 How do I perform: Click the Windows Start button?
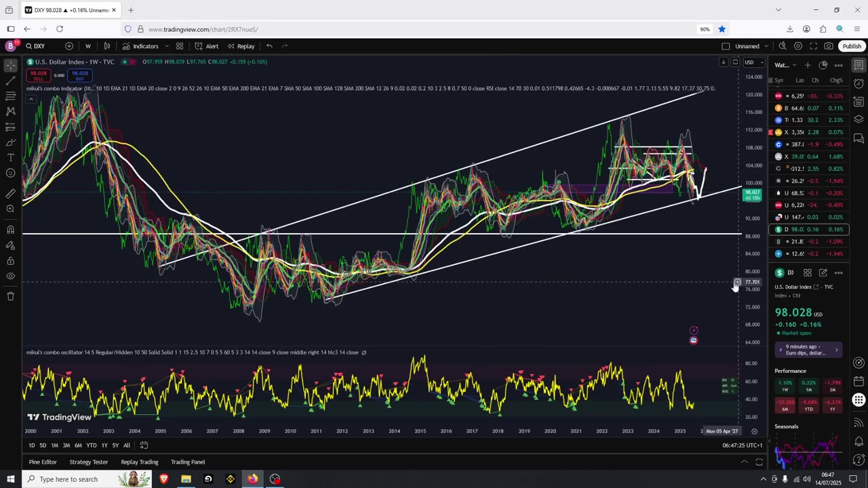tap(10, 479)
